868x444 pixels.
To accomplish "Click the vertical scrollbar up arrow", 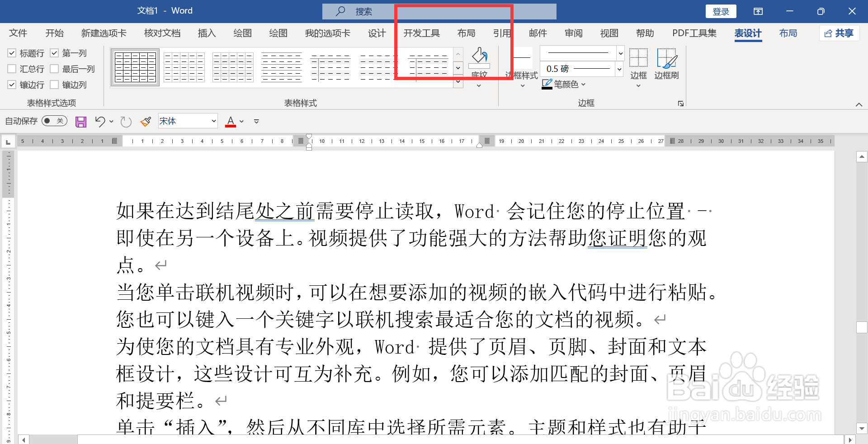I will click(x=862, y=157).
